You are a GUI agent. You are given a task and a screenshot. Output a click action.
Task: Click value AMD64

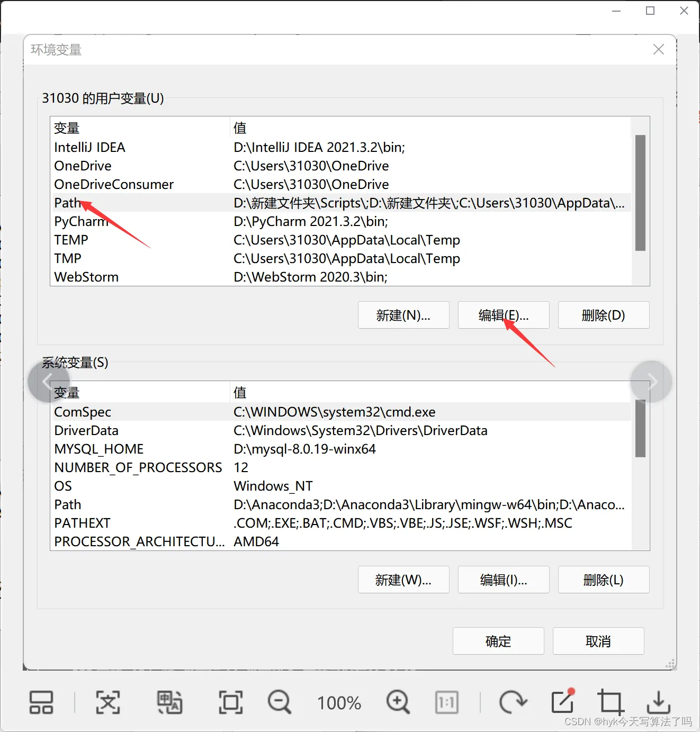coord(256,541)
